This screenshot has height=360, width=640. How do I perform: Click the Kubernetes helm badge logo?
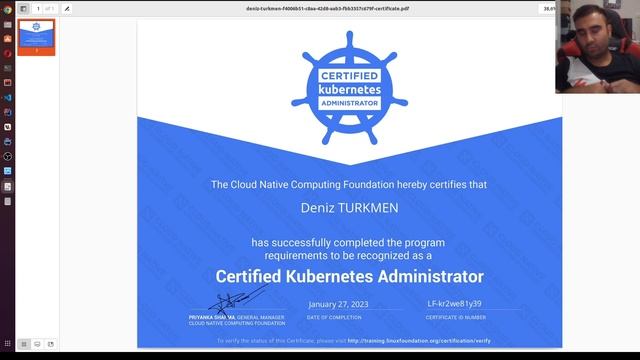[349, 88]
